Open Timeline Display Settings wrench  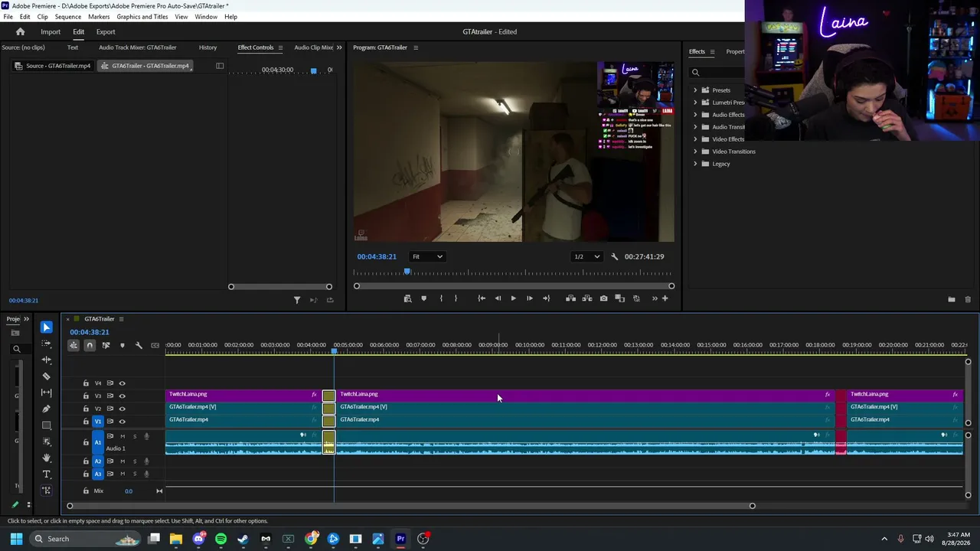139,345
